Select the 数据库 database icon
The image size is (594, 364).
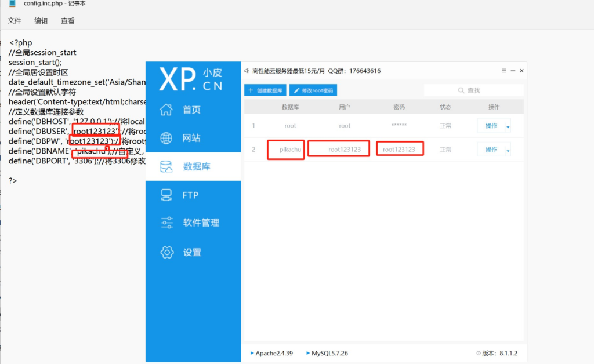pos(166,167)
